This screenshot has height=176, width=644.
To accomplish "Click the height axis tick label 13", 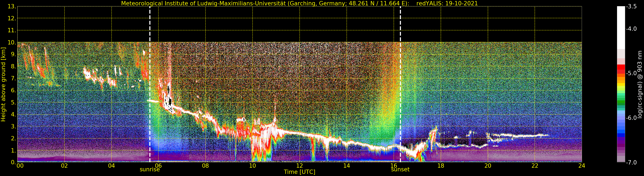I will click(12, 6).
